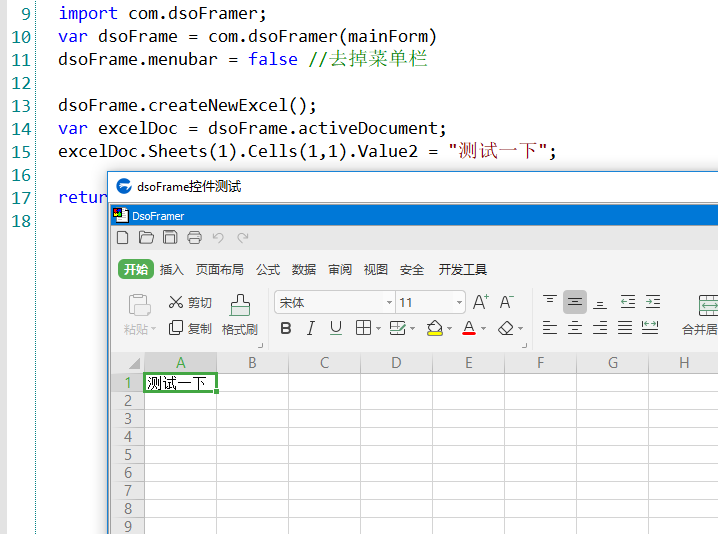Expand the cell borders dropdown arrow
This screenshot has height=534, width=718.
377,328
